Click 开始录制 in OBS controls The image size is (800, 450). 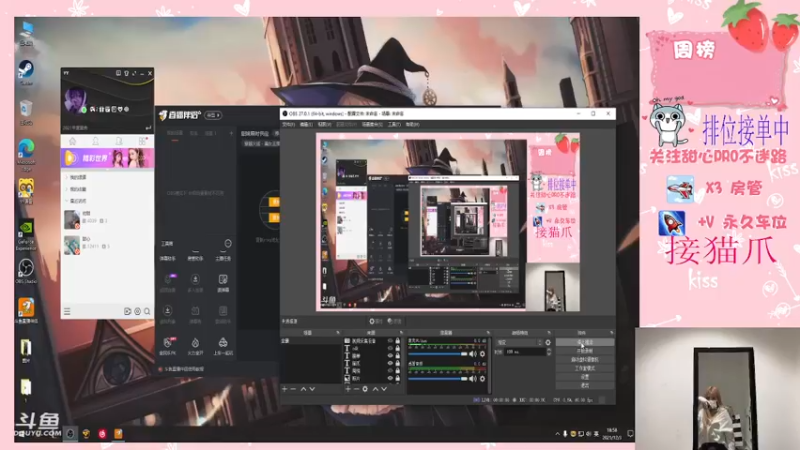pos(585,351)
